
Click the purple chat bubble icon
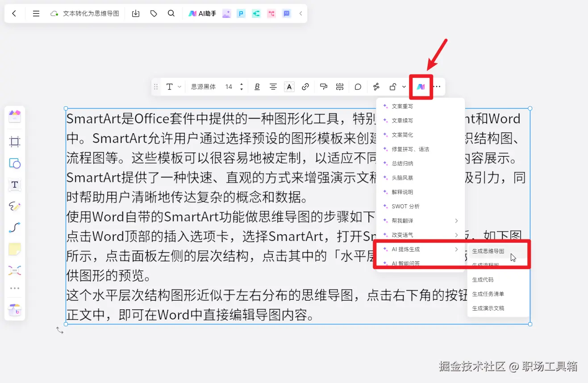tap(287, 14)
